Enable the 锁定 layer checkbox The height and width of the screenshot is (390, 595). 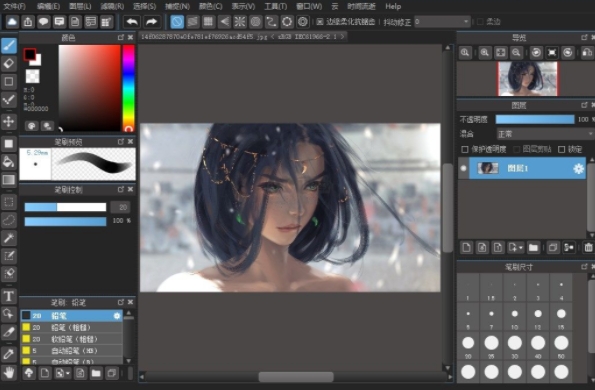pos(562,149)
